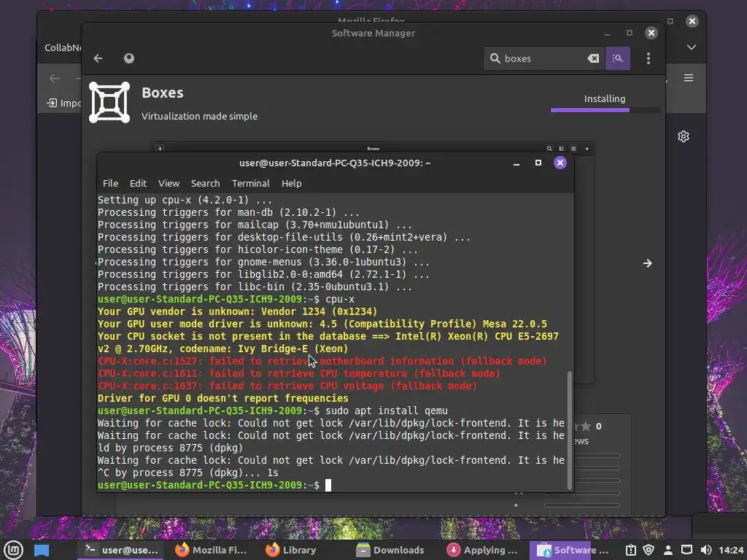Click the CollabN Firefox tab
This screenshot has width=747, height=560.
click(63, 47)
